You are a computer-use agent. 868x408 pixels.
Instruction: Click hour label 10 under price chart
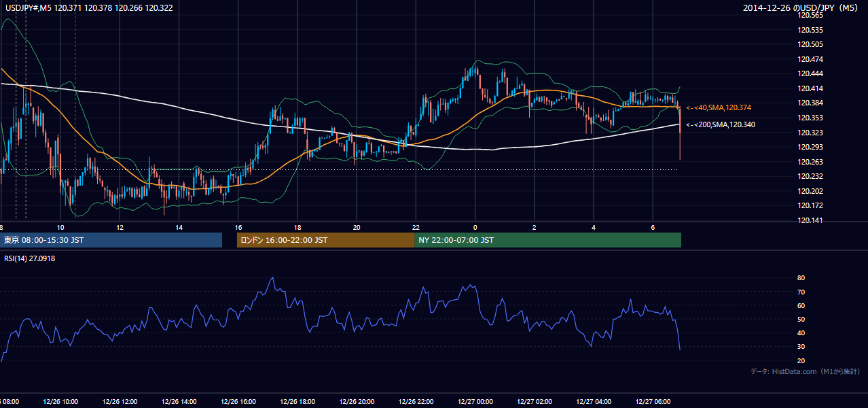pyautogui.click(x=60, y=227)
